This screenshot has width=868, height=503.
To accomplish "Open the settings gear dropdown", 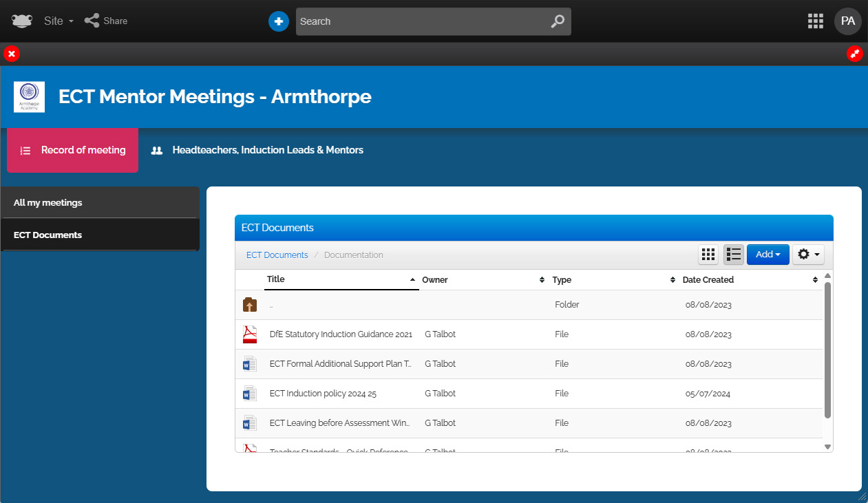I will click(808, 255).
